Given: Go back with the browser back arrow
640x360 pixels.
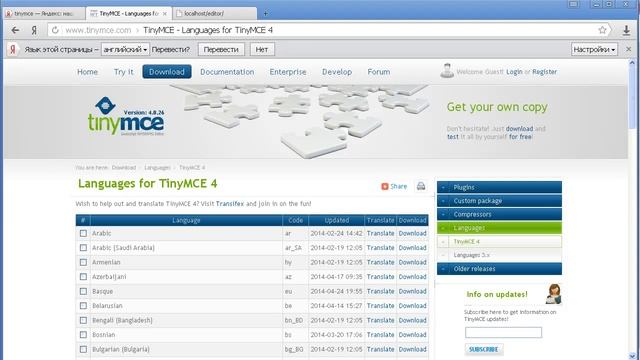Looking at the screenshot, I should click(x=16, y=30).
